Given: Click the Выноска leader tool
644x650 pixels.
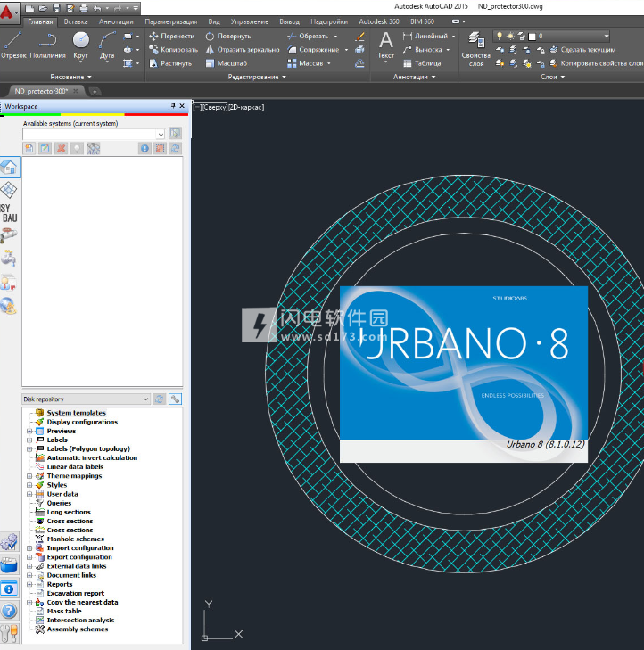Looking at the screenshot, I should [x=423, y=50].
